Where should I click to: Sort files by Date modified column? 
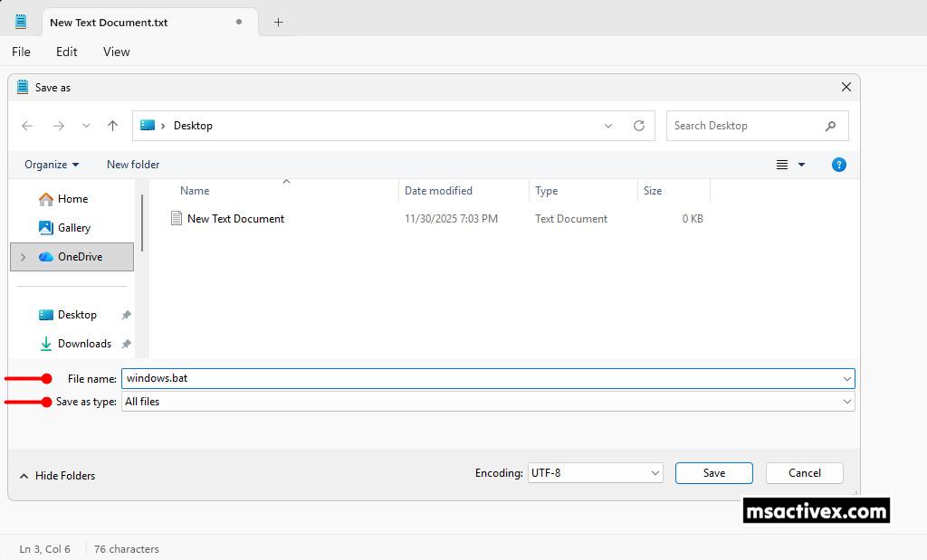[438, 191]
